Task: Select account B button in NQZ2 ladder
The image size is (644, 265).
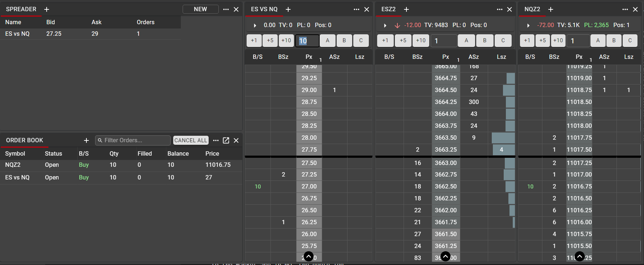Action: 614,40
